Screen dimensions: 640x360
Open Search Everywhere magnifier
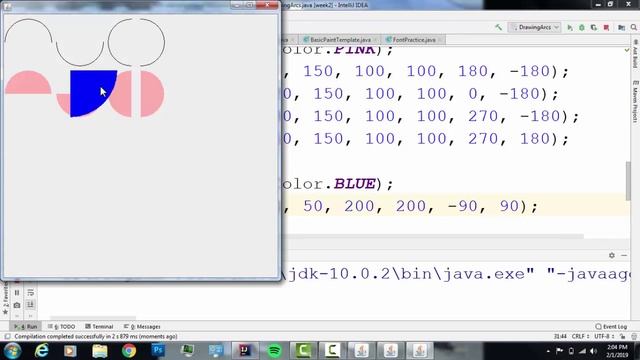click(633, 27)
